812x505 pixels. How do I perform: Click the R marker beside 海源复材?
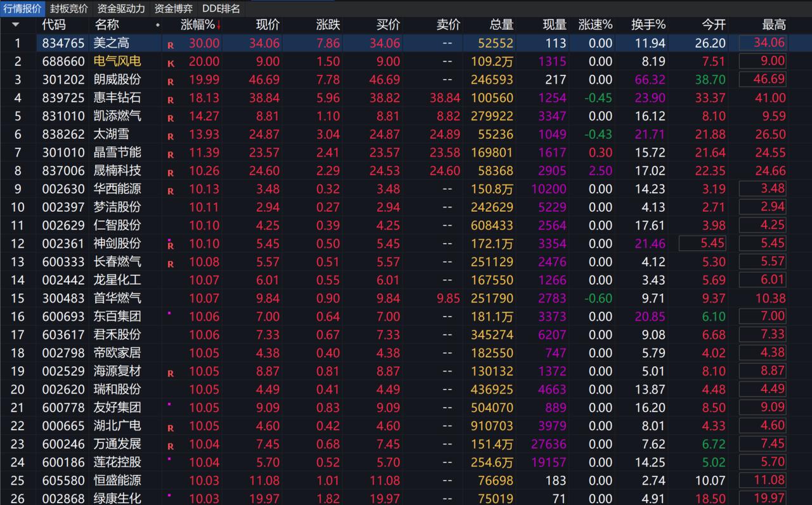pos(170,374)
